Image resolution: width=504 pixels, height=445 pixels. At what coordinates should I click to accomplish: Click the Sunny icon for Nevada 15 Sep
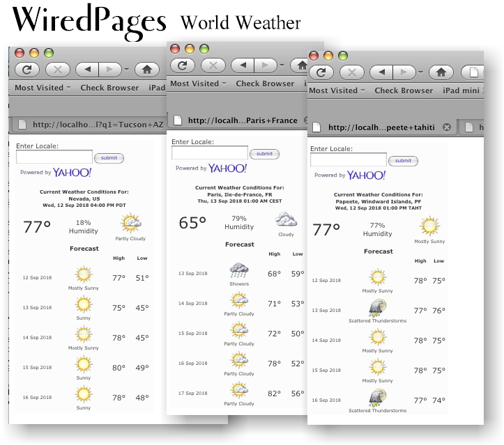pos(84,364)
